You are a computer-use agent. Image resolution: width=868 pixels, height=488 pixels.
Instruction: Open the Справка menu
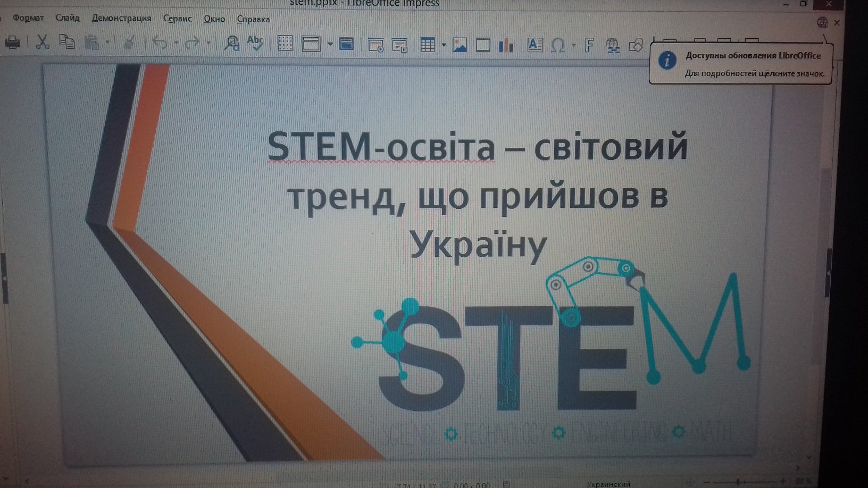tap(253, 20)
